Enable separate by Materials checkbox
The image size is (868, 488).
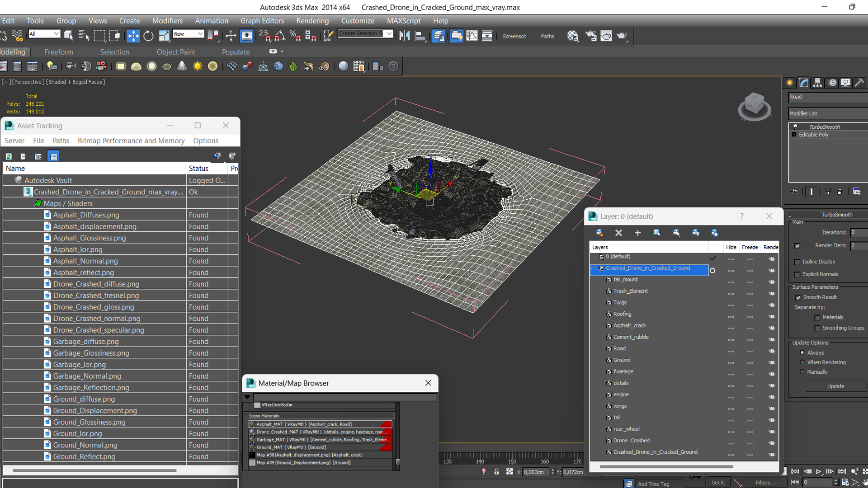[x=817, y=318]
